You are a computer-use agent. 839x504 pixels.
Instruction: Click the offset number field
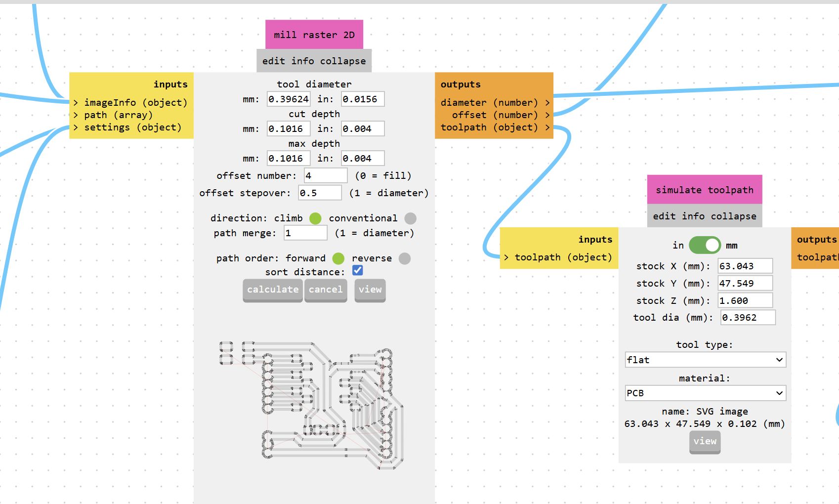pos(326,175)
